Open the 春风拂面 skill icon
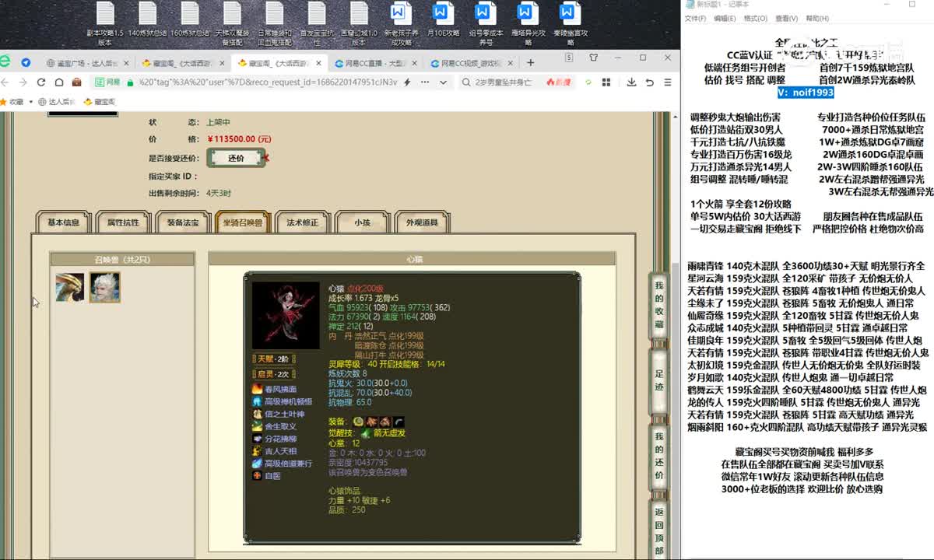 pos(258,389)
